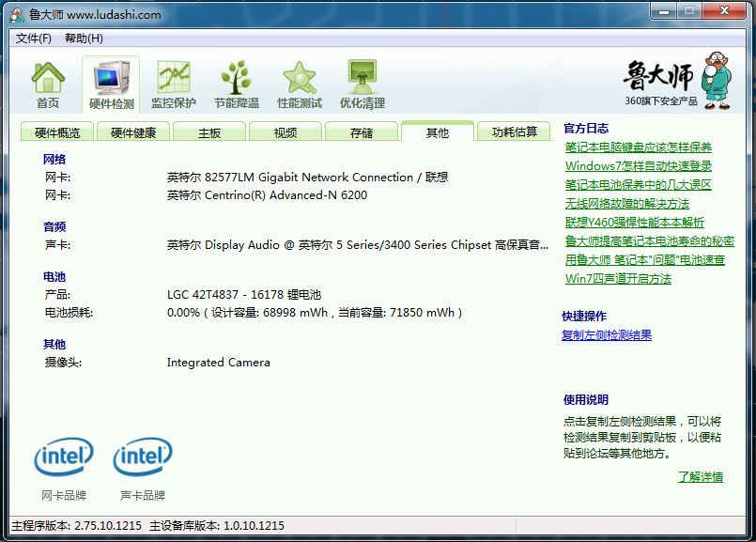Click the Integrated Camera text
Viewport: 756px width, 542px height.
tap(219, 363)
